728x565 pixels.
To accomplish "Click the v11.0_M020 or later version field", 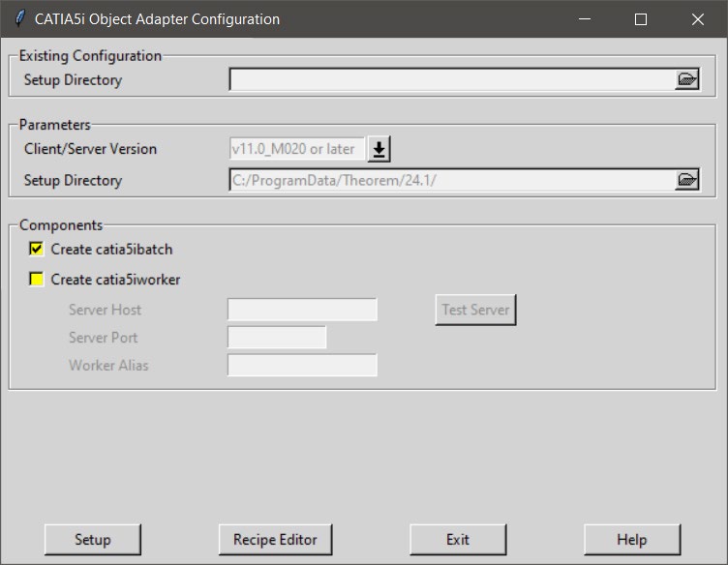I will (297, 149).
